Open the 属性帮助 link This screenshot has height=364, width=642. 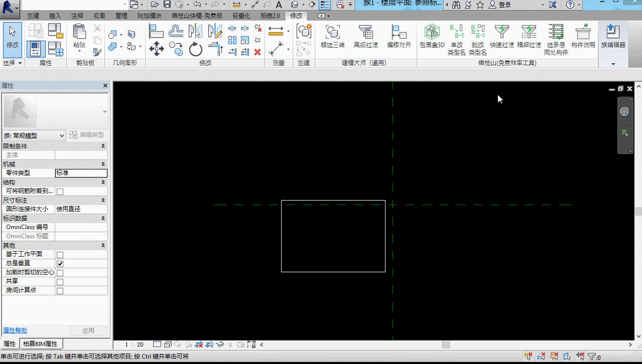[15, 330]
